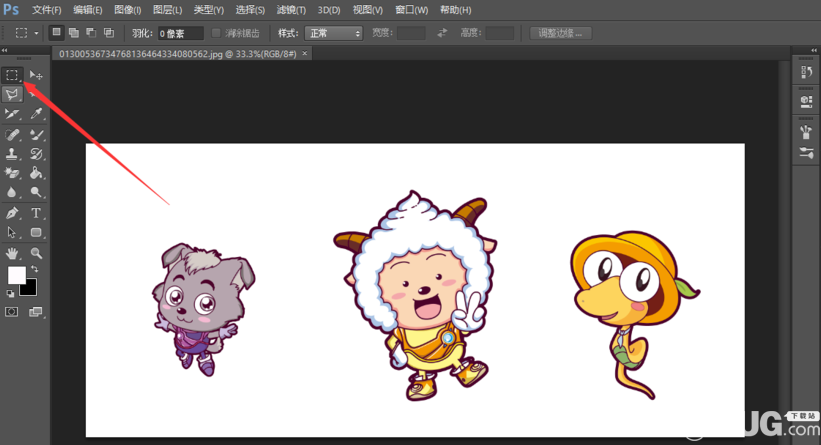
Task: Open the 3D(D) menu
Action: point(329,10)
